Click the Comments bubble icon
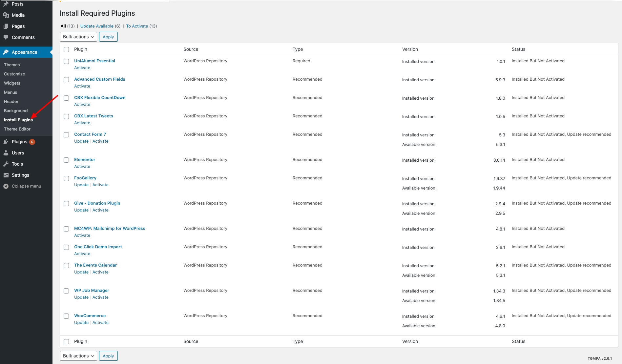Screen dimensions: 622x364 tap(6, 37)
